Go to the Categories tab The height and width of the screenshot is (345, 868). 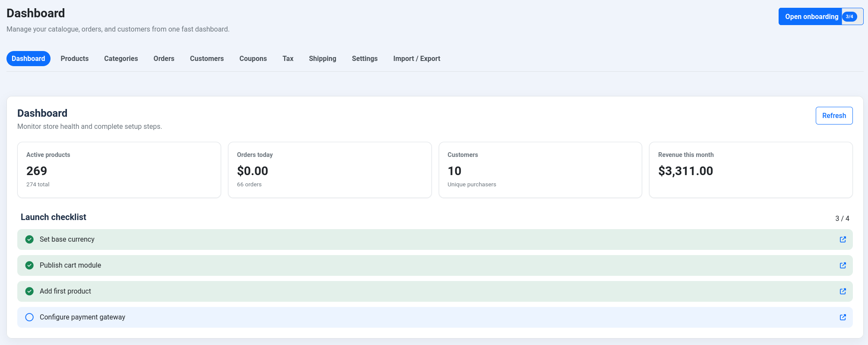tap(121, 58)
